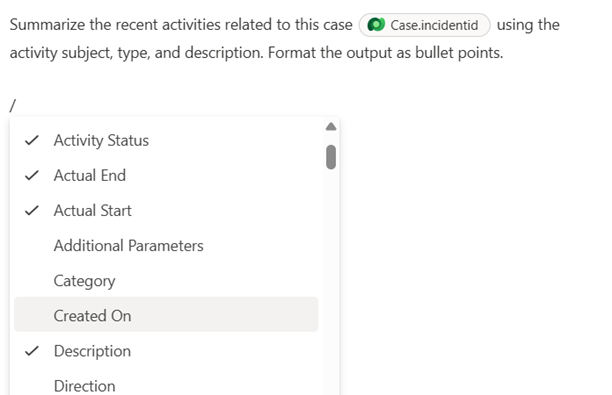Screen dimensions: 612x395
Task: Click the Activity Status label
Action: point(101,141)
